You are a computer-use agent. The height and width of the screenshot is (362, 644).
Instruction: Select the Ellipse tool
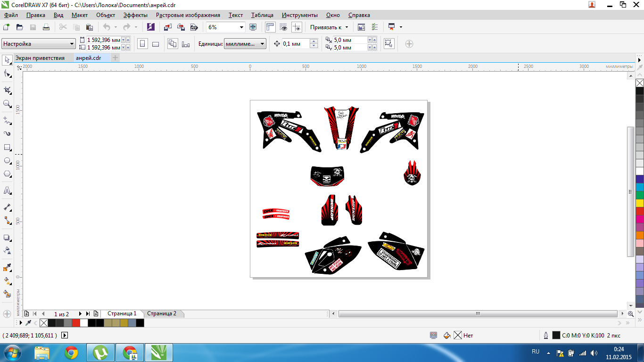(x=7, y=161)
